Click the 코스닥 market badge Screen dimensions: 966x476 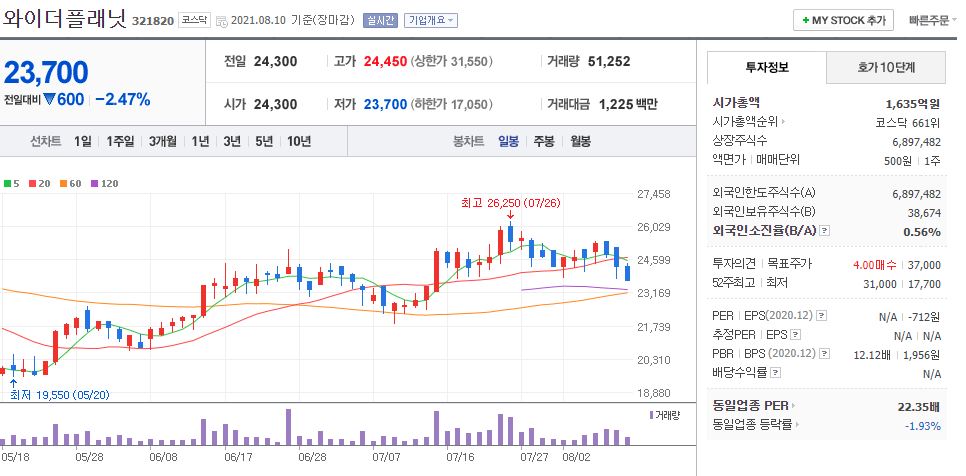pos(195,20)
